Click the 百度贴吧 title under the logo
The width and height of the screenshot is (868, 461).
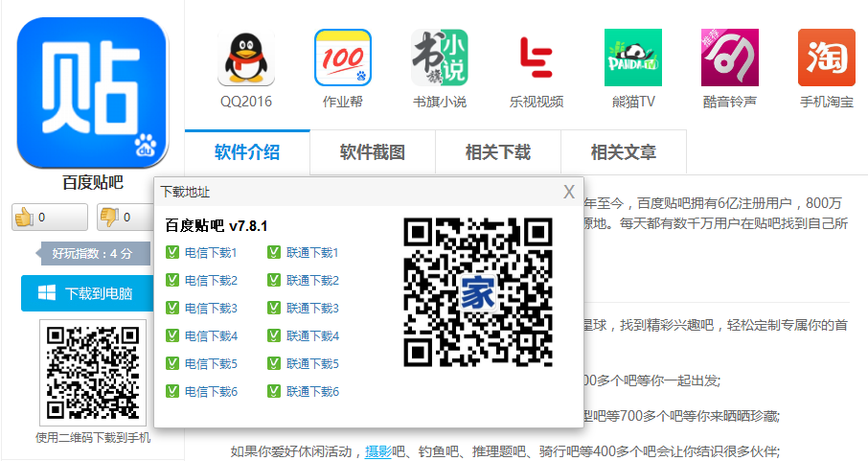(x=92, y=183)
